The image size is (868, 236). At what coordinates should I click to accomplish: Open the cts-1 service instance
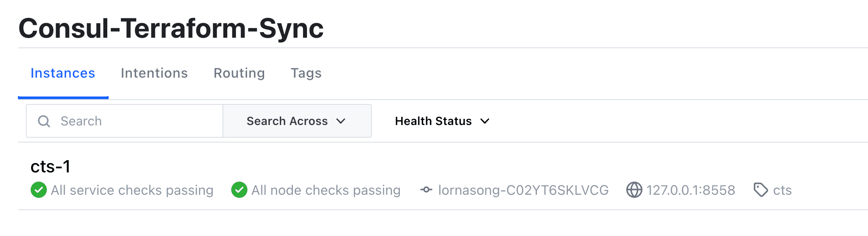pos(50,167)
